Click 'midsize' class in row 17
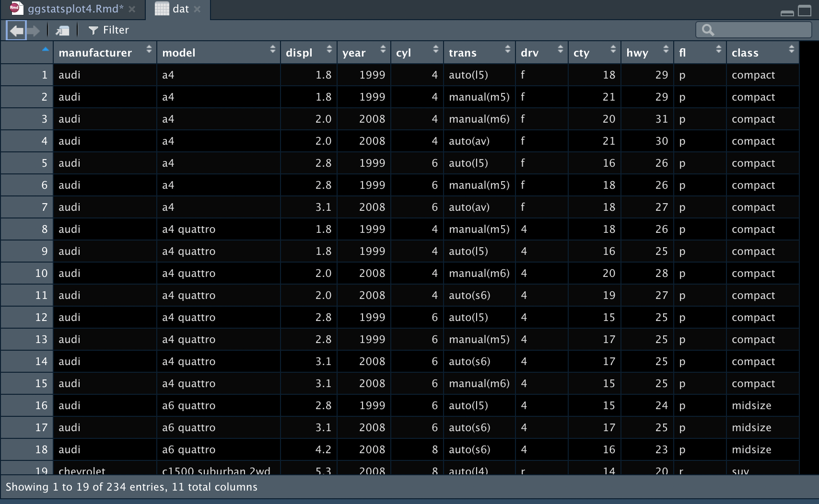This screenshot has height=504, width=819. pyautogui.click(x=751, y=427)
